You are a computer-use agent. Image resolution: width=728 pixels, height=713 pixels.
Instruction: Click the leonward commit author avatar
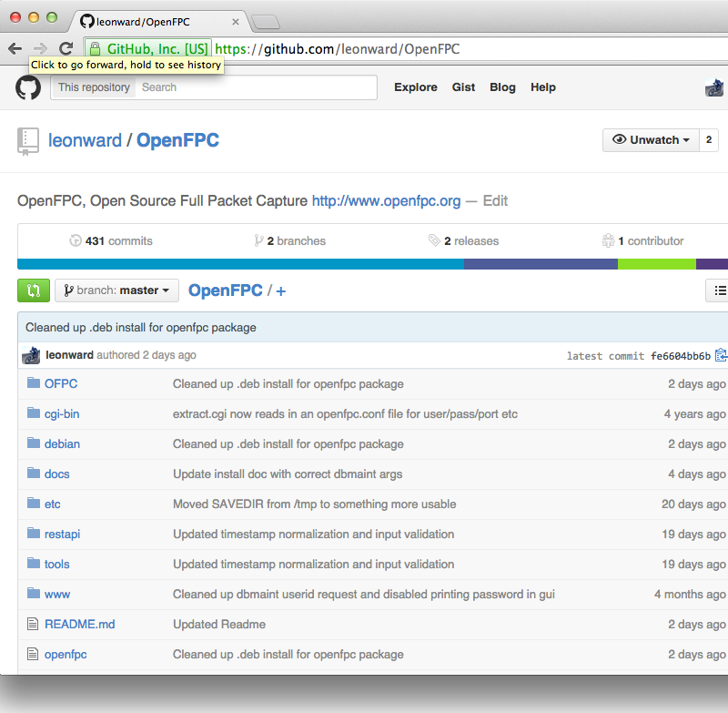pyautogui.click(x=31, y=355)
